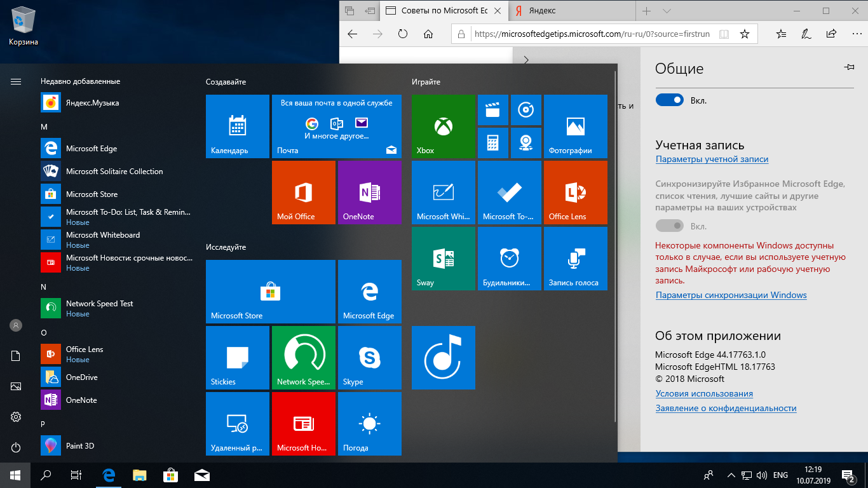
Task: Add page to favorites star icon
Action: tap(745, 34)
